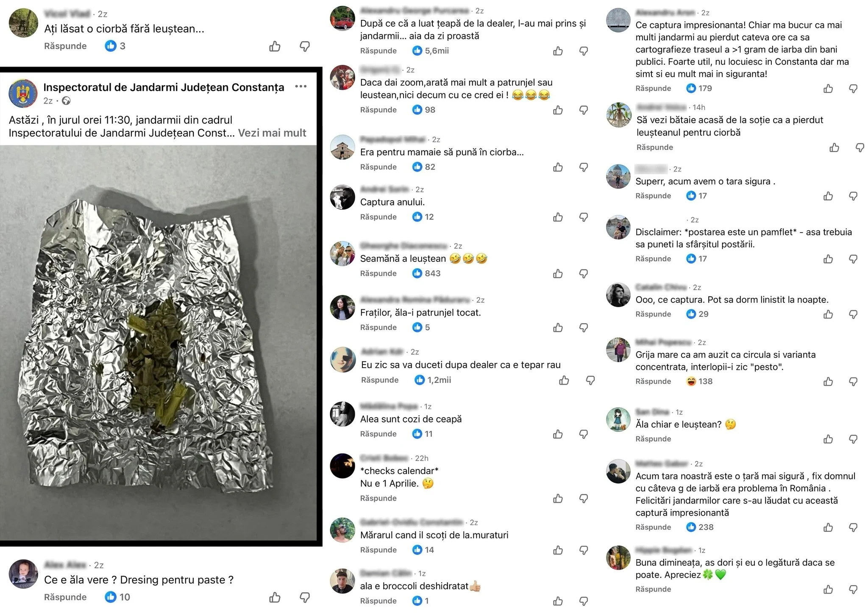Dislike the 'Captura anului.' comment
The width and height of the screenshot is (868, 613).
(x=584, y=217)
